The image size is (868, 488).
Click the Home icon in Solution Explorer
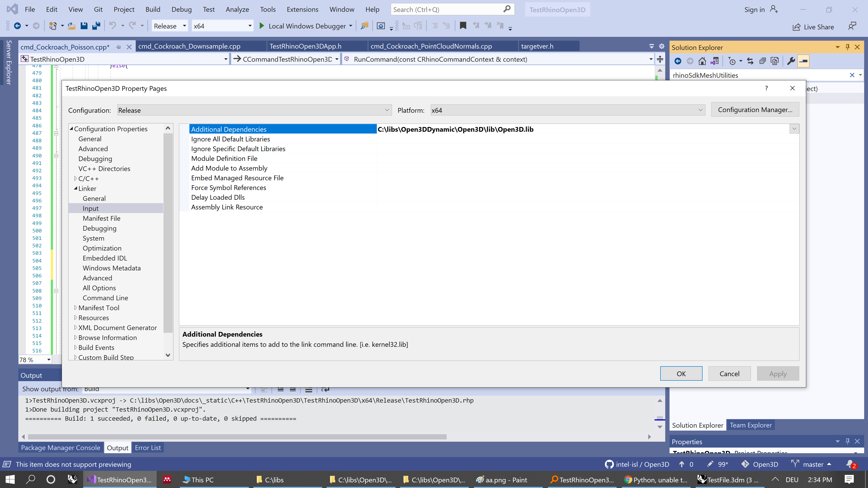point(702,61)
